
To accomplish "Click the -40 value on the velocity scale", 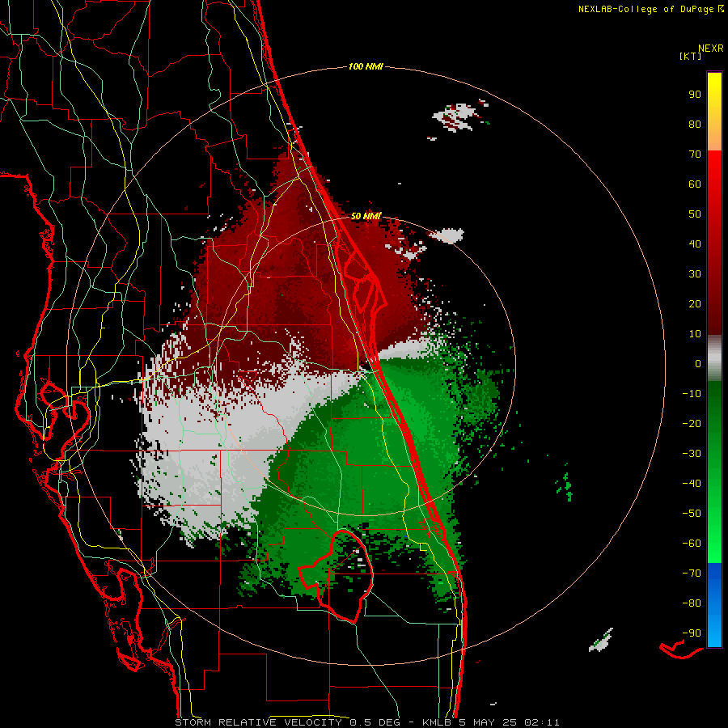I will point(692,484).
